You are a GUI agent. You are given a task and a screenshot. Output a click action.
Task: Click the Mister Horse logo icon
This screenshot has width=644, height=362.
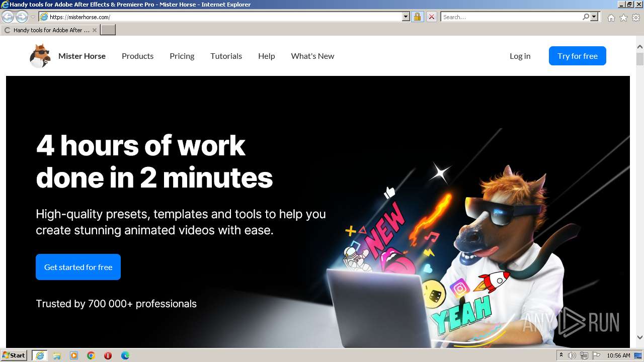(x=40, y=56)
